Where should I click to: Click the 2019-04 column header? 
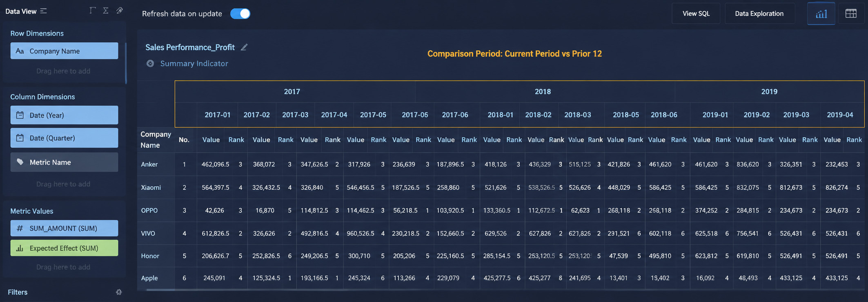(840, 115)
